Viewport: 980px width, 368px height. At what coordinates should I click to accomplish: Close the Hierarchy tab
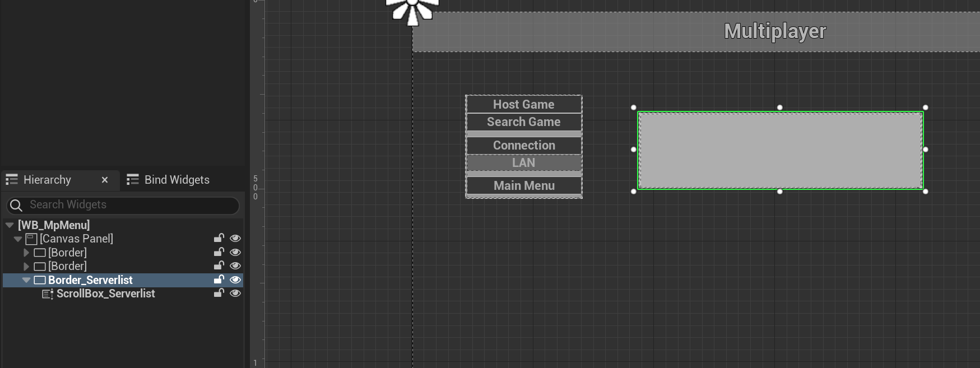point(105,180)
